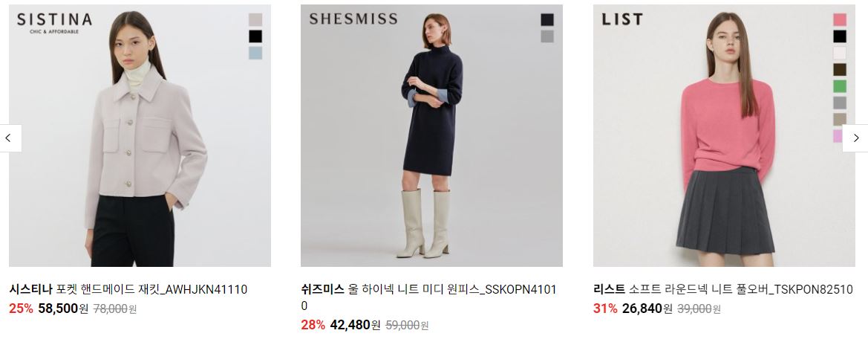Click the SHESMISS brand logo

353,19
